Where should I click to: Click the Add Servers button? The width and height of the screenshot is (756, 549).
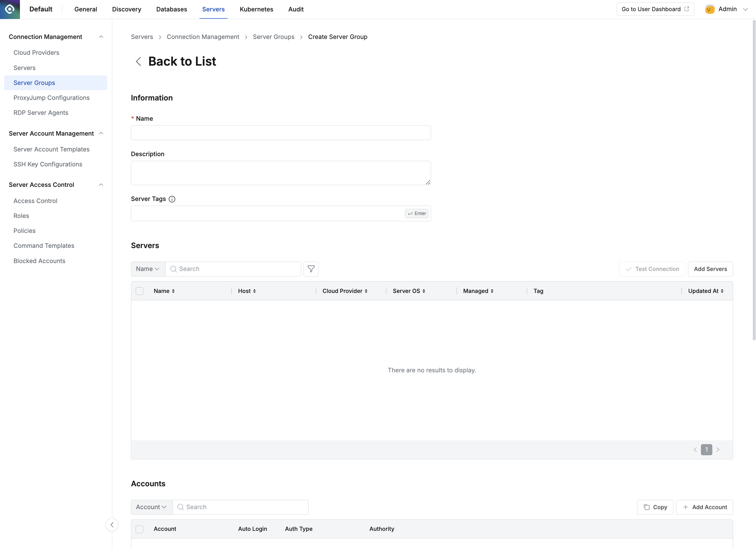710,269
